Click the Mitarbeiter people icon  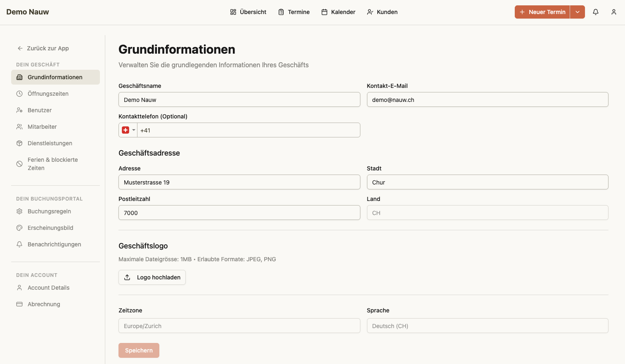tap(19, 127)
